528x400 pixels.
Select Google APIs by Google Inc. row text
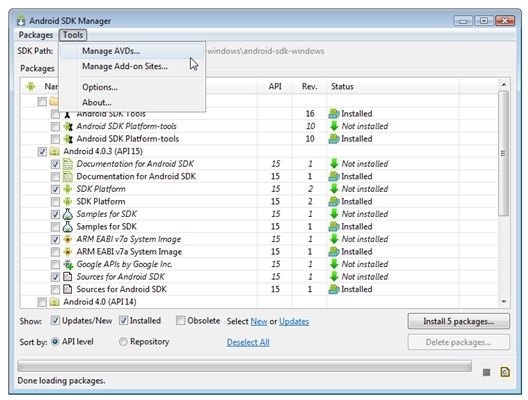(x=124, y=264)
